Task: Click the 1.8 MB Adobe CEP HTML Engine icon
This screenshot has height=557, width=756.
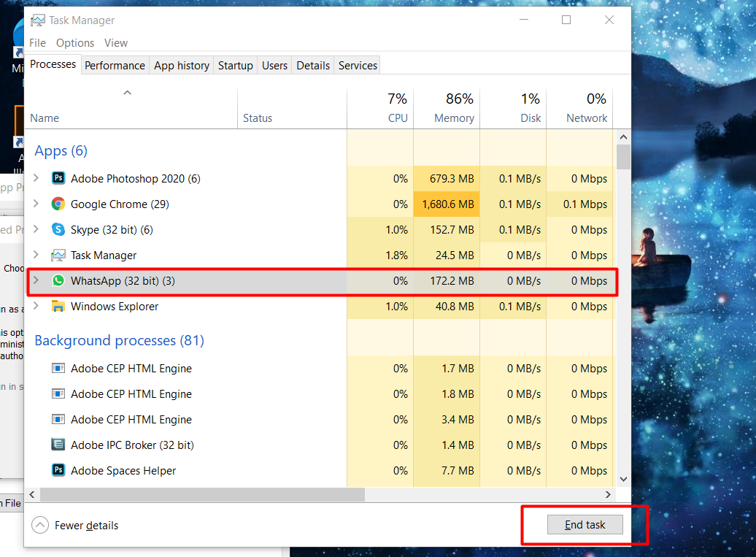Action: [58, 393]
